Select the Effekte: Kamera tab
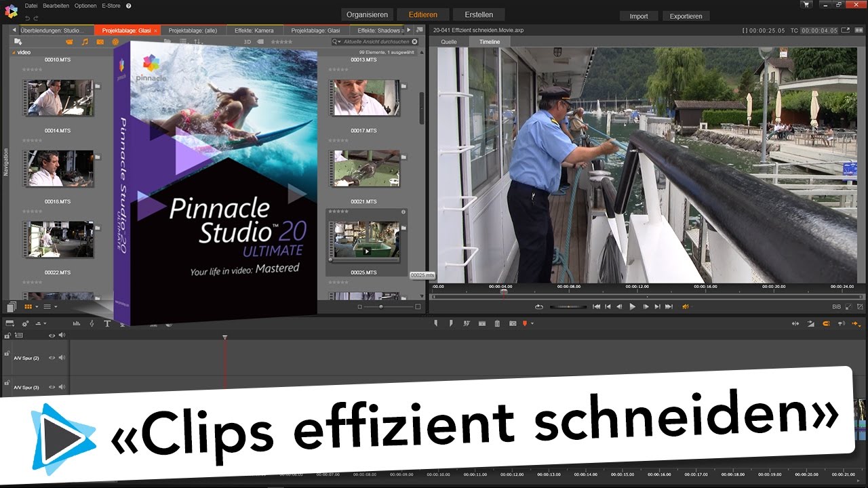Viewport: 868px width, 488px height. 254,30
